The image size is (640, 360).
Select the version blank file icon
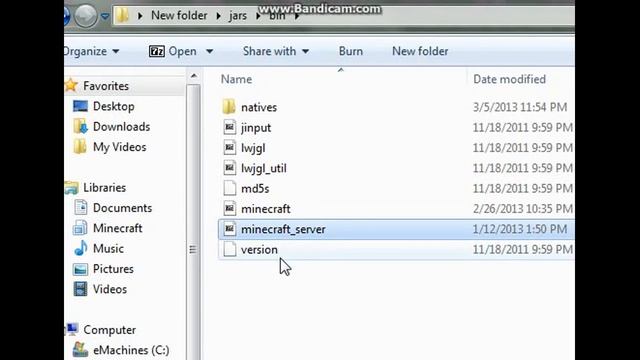click(229, 249)
